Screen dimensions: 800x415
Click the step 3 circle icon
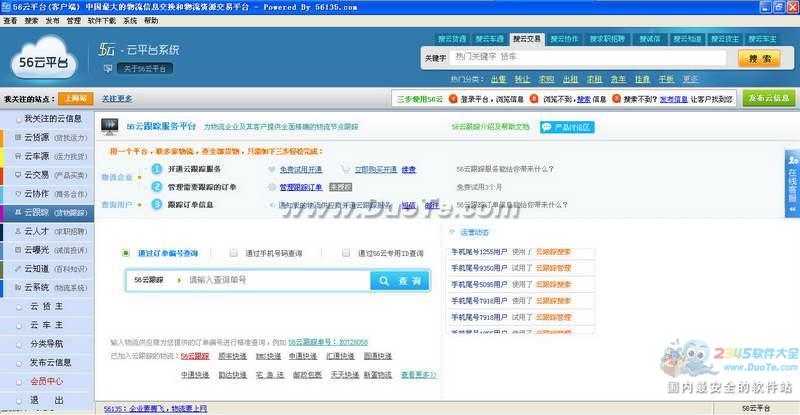[x=157, y=205]
